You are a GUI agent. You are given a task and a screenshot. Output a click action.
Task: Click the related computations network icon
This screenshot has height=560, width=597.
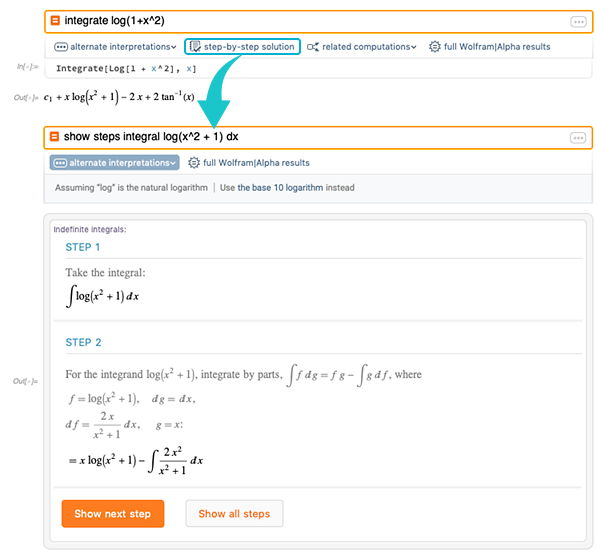(313, 47)
